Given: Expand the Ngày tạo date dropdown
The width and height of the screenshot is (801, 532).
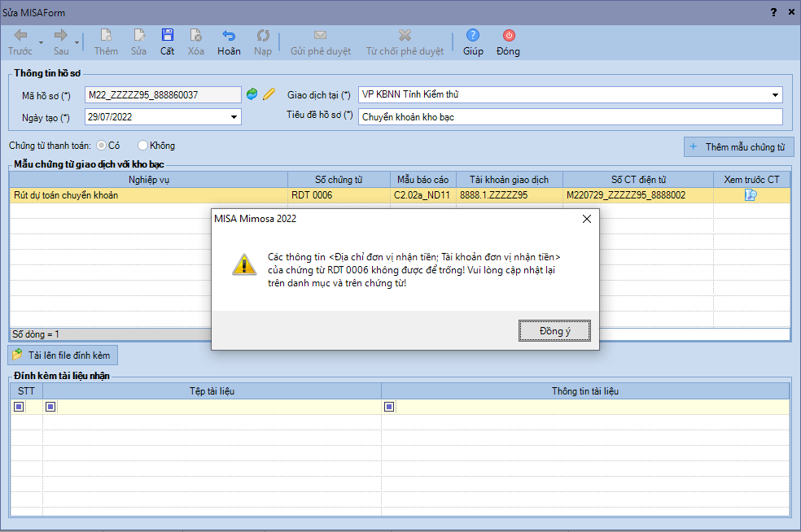Looking at the screenshot, I should [234, 117].
